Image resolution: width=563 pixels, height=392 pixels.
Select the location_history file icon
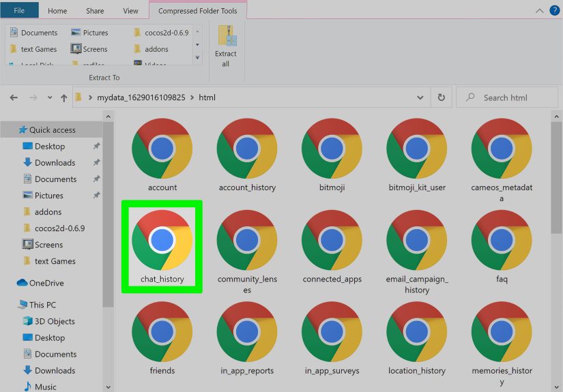click(417, 332)
